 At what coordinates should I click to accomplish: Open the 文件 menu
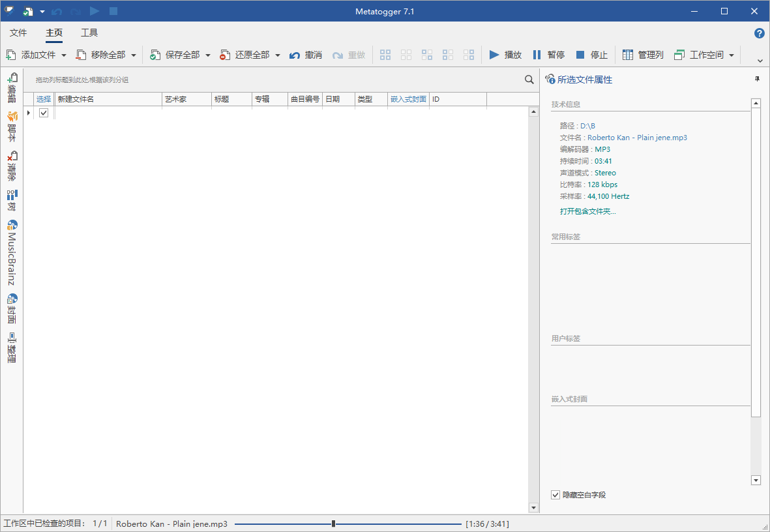(x=18, y=32)
